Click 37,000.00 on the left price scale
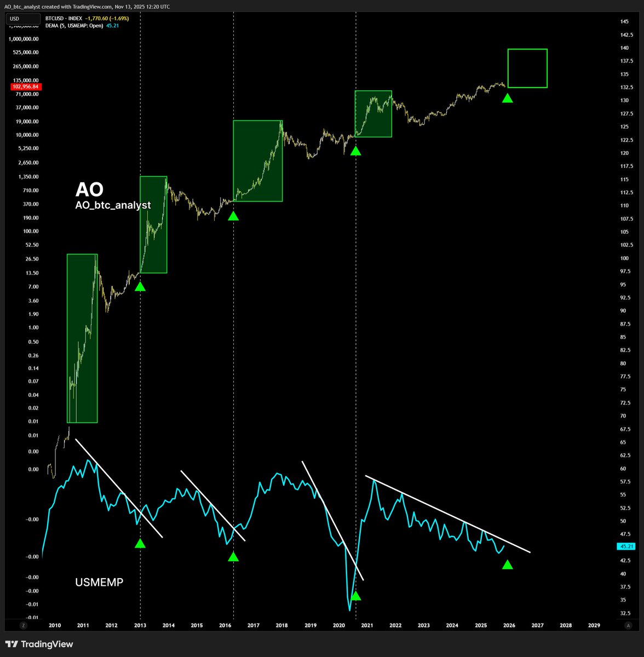 point(27,107)
